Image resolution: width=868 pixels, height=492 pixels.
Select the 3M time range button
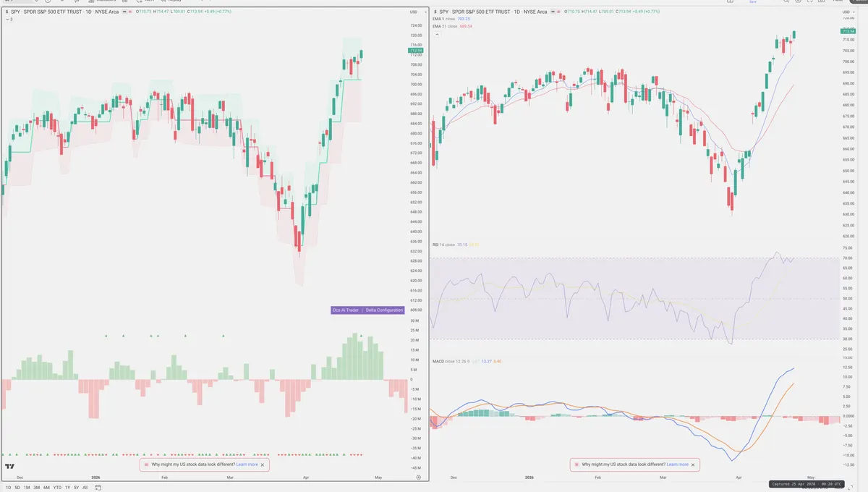coord(36,488)
